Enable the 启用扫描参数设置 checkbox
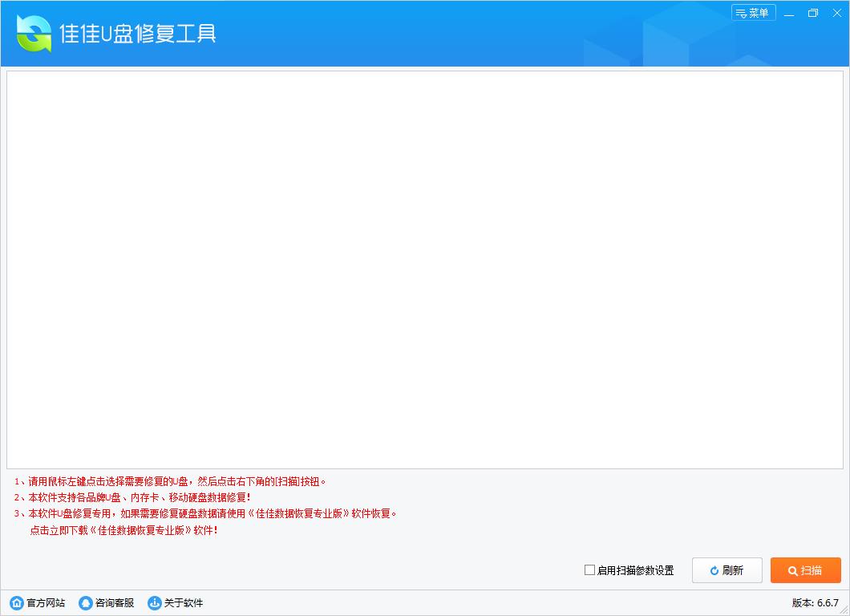The image size is (850, 616). point(589,570)
